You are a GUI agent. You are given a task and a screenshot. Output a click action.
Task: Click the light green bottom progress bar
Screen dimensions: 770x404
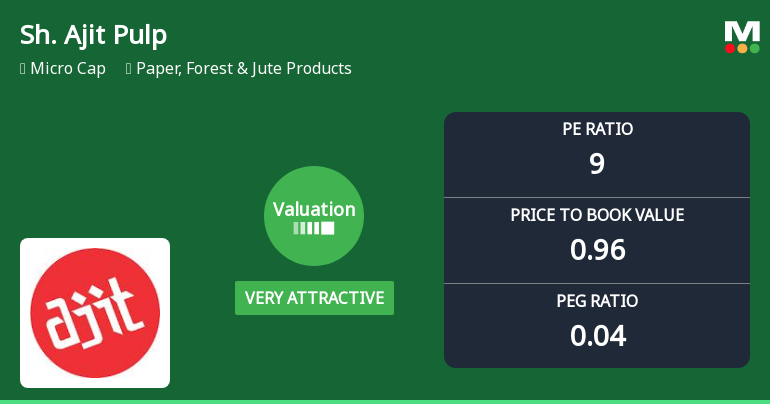[385, 402]
